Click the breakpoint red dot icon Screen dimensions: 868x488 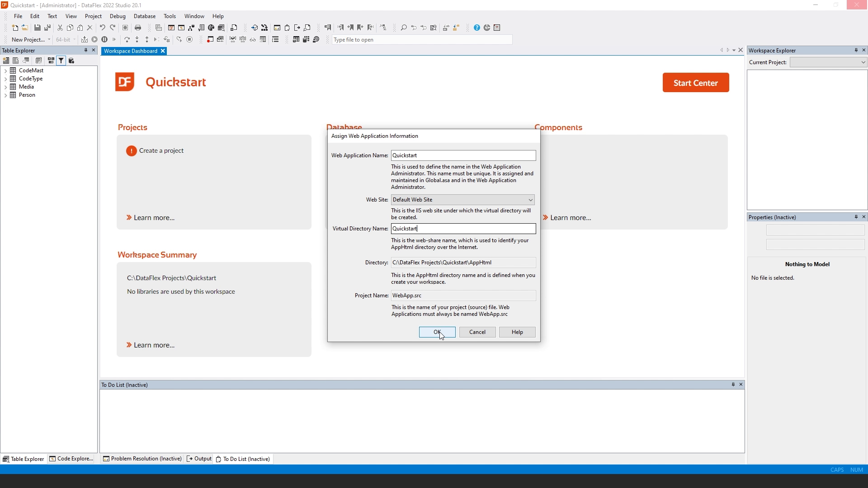[210, 39]
